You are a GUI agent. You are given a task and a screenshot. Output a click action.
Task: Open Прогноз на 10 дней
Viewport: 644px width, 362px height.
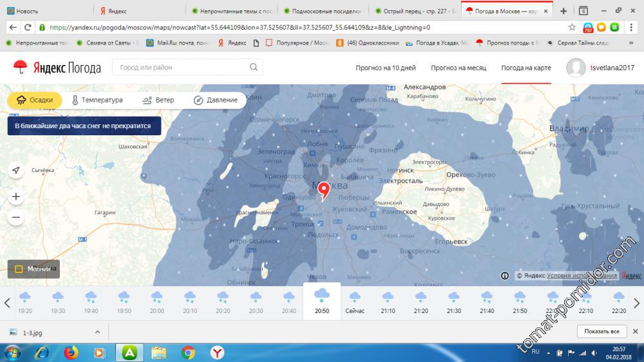386,68
